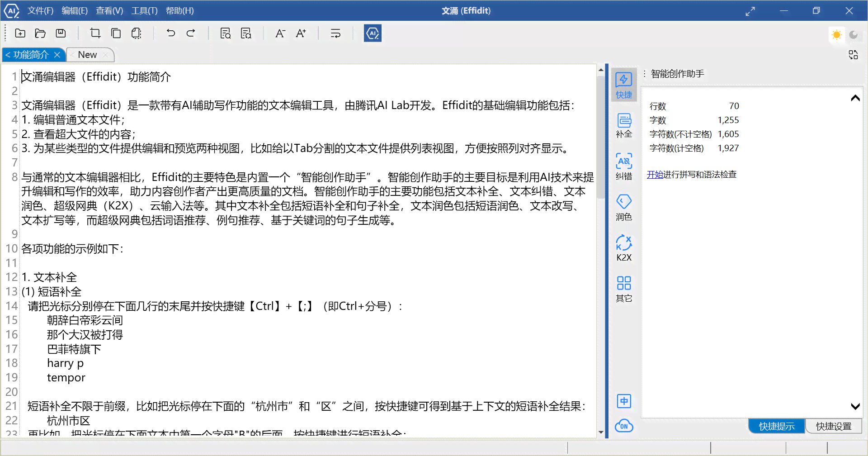868x456 pixels.
Task: Click the layout switch icon at top right
Action: (853, 55)
